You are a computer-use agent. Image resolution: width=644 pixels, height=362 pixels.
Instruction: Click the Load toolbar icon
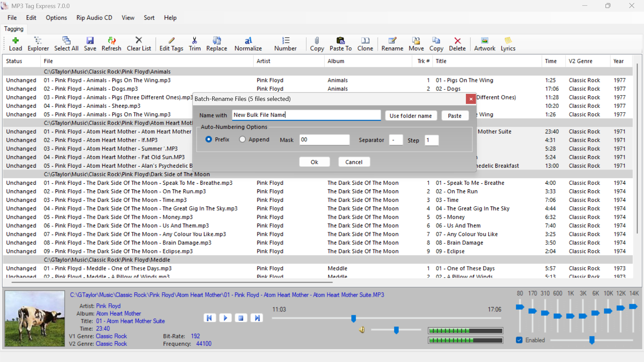tap(15, 44)
